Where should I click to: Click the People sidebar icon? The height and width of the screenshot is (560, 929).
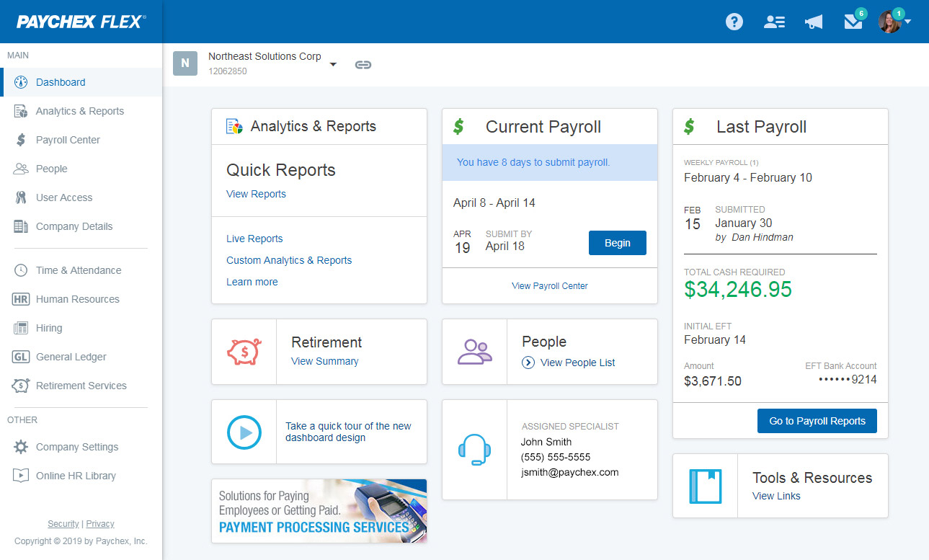(21, 169)
